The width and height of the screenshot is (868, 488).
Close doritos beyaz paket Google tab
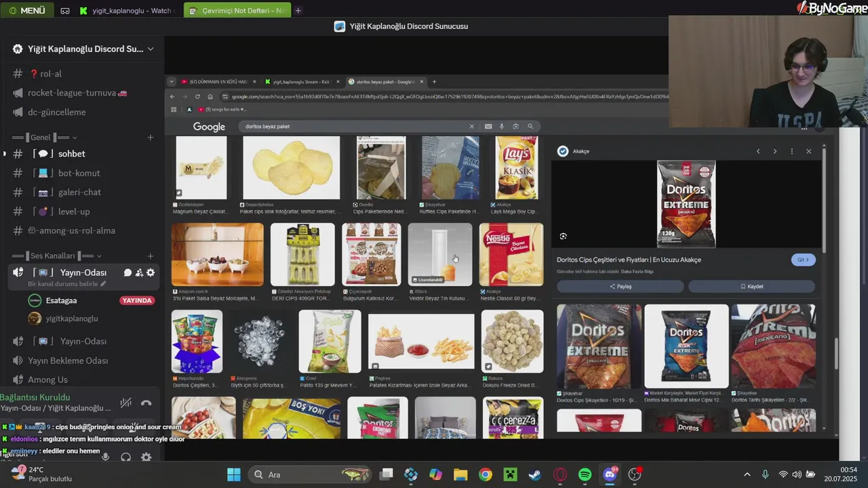[422, 82]
